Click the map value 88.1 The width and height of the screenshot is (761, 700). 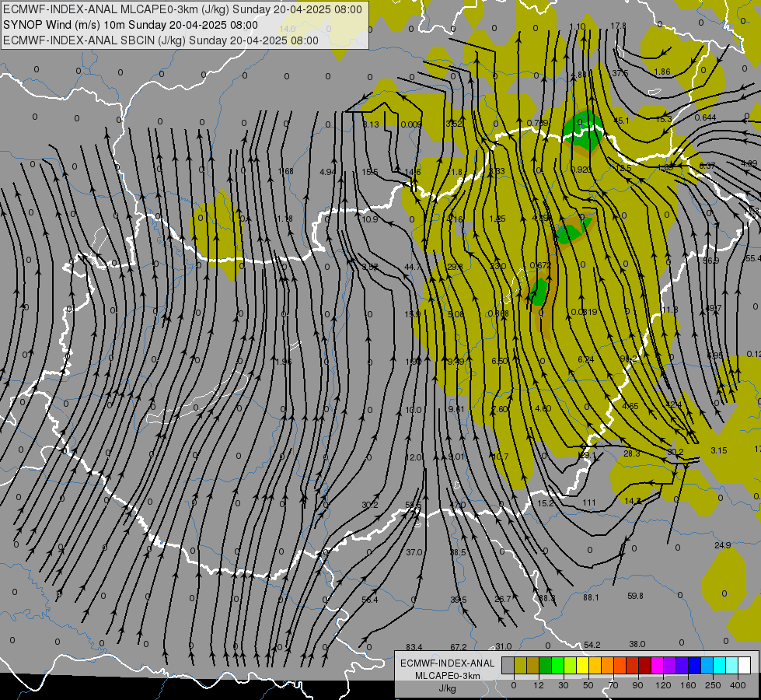[x=591, y=597]
